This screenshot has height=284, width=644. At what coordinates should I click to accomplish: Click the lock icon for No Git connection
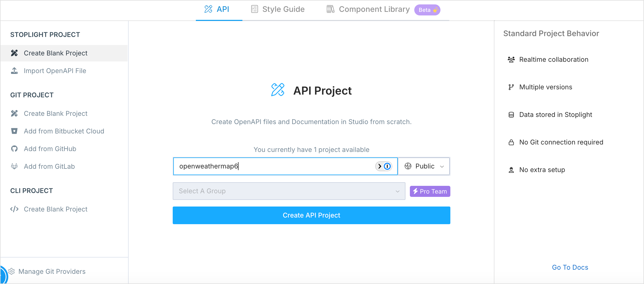coord(511,142)
